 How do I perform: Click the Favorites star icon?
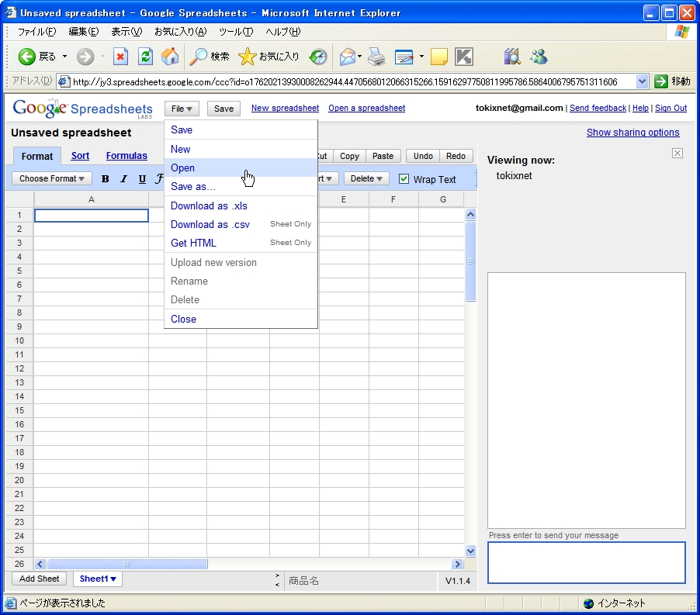tap(247, 57)
